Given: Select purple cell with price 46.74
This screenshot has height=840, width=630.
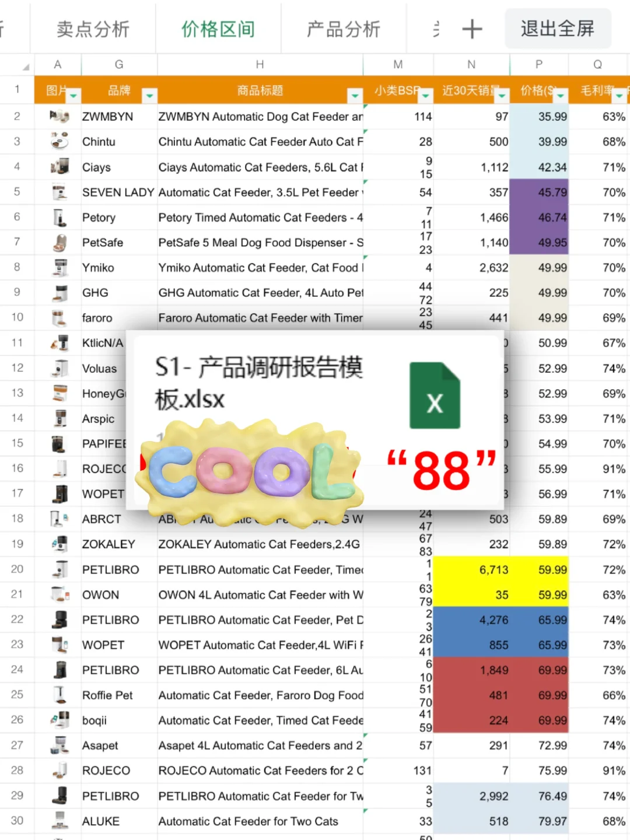Looking at the screenshot, I should 539,218.
